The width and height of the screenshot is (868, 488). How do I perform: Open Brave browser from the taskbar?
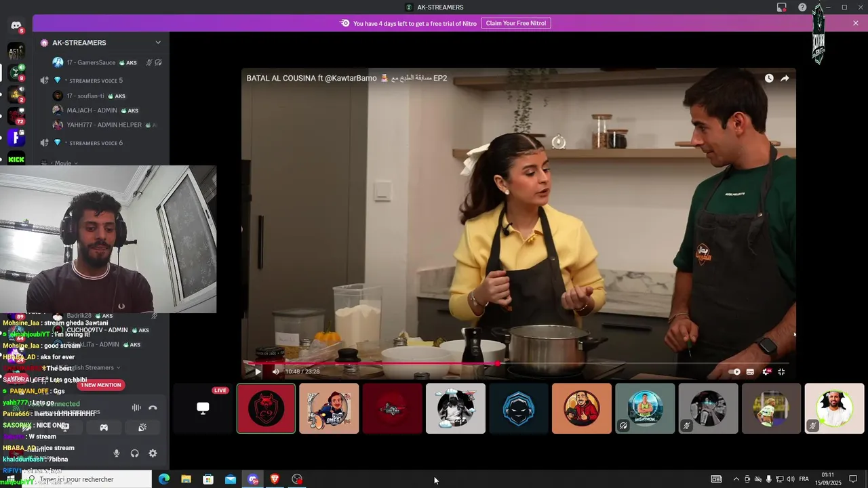click(275, 479)
